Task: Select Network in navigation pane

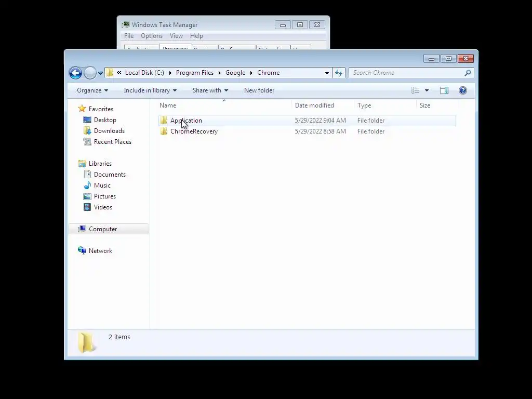Action: [100, 251]
